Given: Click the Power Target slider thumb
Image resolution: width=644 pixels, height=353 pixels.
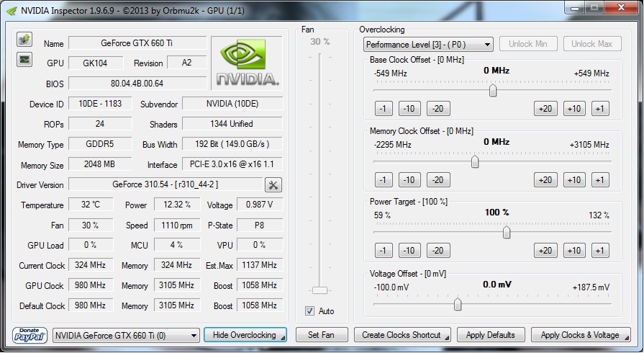Looking at the screenshot, I should 507,233.
